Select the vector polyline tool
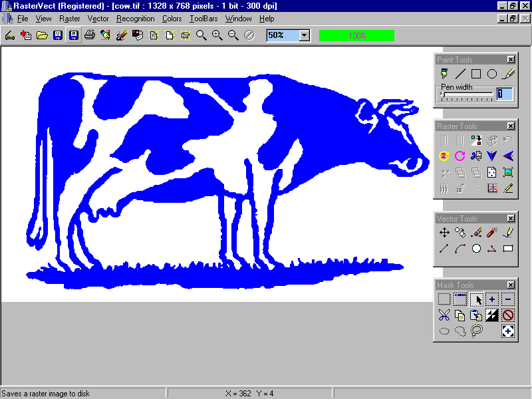 pyautogui.click(x=492, y=249)
